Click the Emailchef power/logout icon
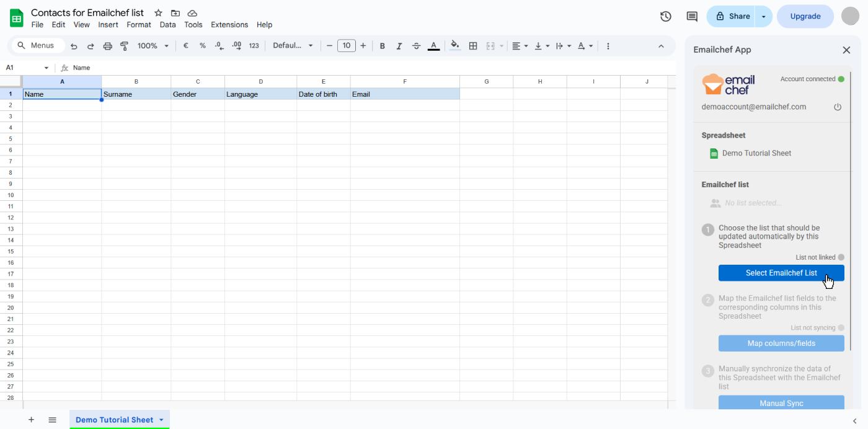 [838, 107]
